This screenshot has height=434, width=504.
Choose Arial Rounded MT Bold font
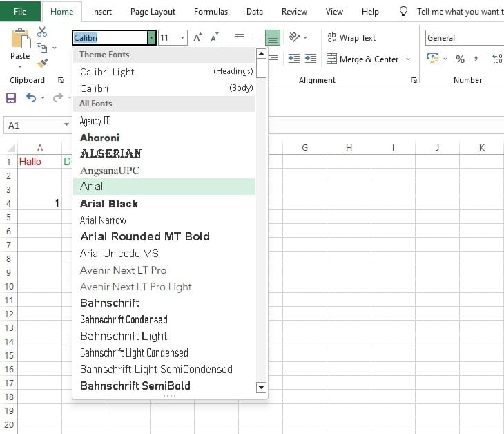point(164,237)
